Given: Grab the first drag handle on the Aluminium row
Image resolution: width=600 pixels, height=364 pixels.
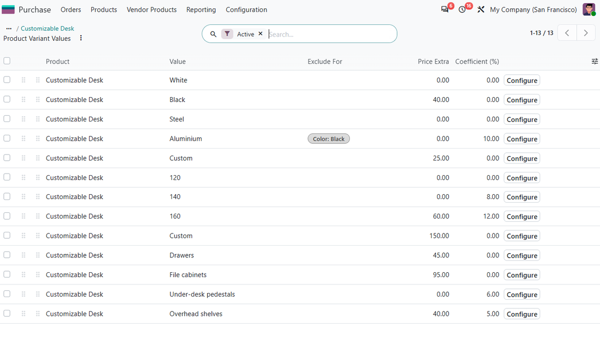Looking at the screenshot, I should (x=23, y=138).
